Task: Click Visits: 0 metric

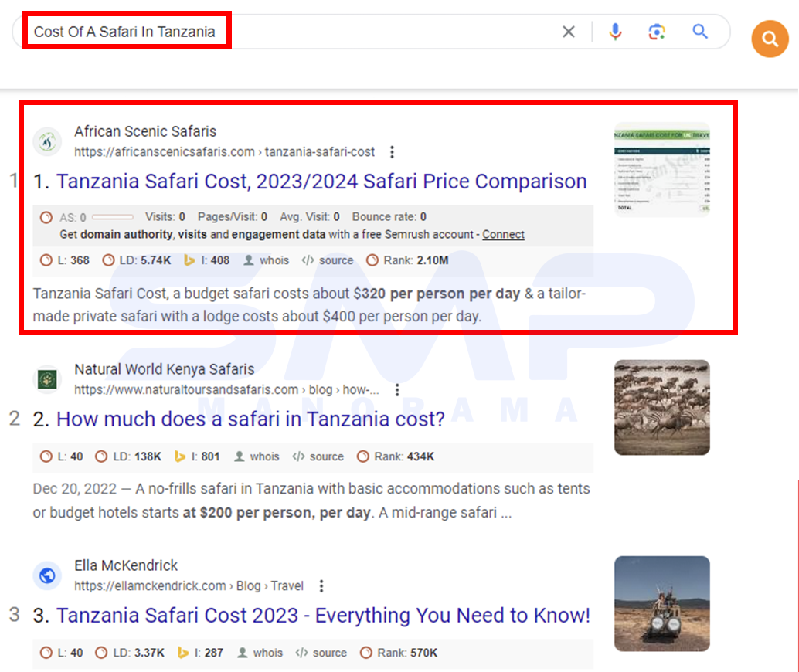Action: pos(165,217)
